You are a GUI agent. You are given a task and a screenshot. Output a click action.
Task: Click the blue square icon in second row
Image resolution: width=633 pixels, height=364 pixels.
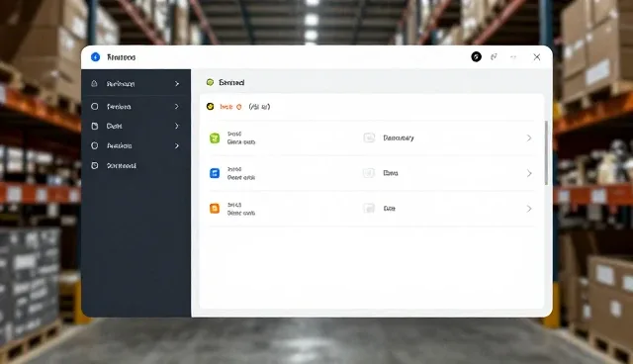[x=215, y=173]
